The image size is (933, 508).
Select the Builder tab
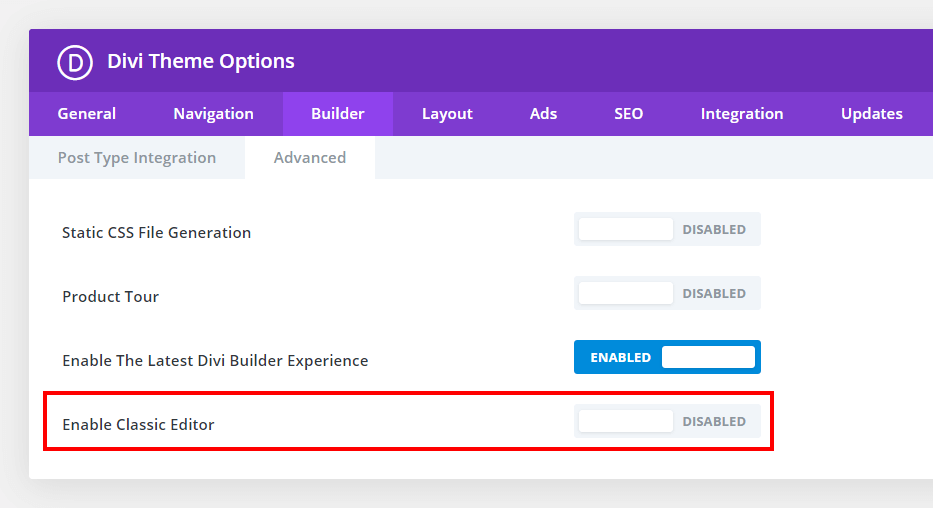click(x=337, y=114)
